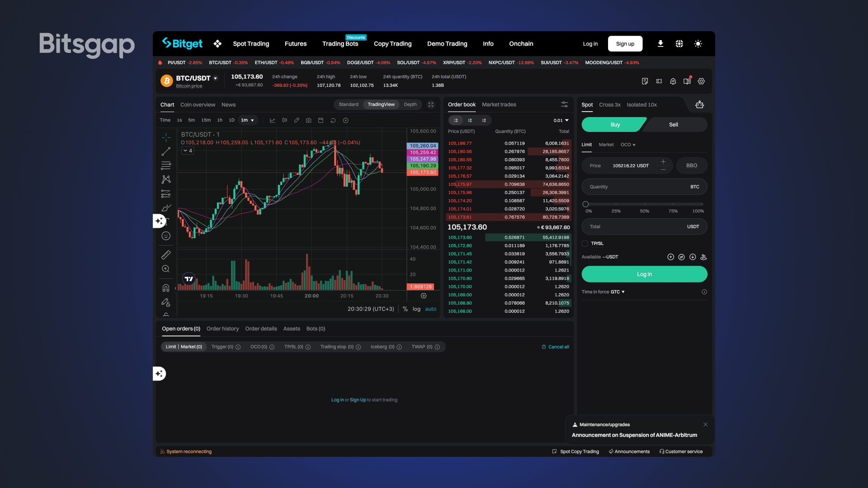Viewport: 868px width, 488px height.
Task: Click the download app icon
Action: pos(660,44)
